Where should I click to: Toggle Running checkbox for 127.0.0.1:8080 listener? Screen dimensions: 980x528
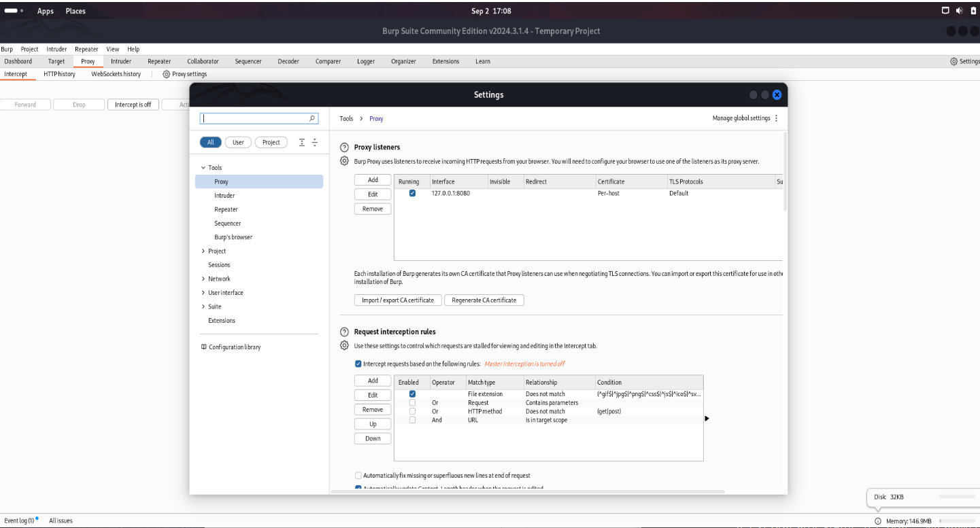(x=412, y=193)
